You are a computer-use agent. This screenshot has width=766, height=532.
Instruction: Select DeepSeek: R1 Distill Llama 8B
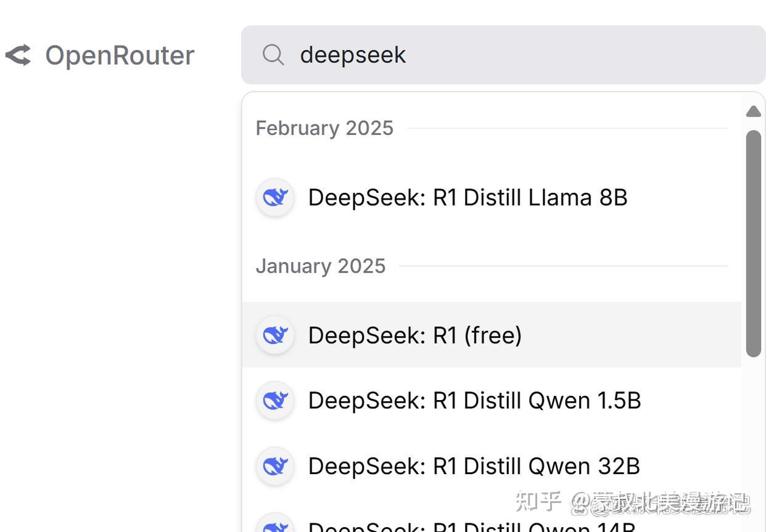(467, 197)
